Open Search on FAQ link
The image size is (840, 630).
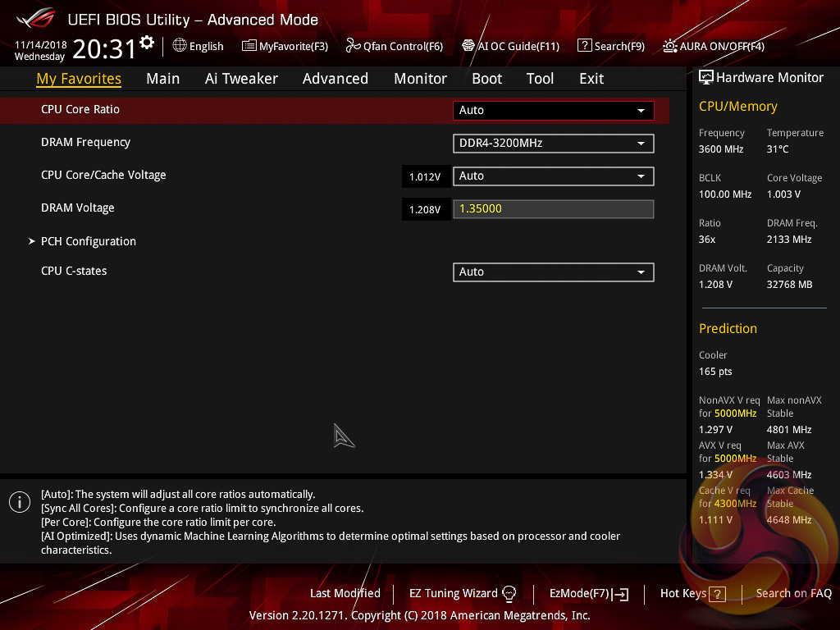pyautogui.click(x=793, y=593)
